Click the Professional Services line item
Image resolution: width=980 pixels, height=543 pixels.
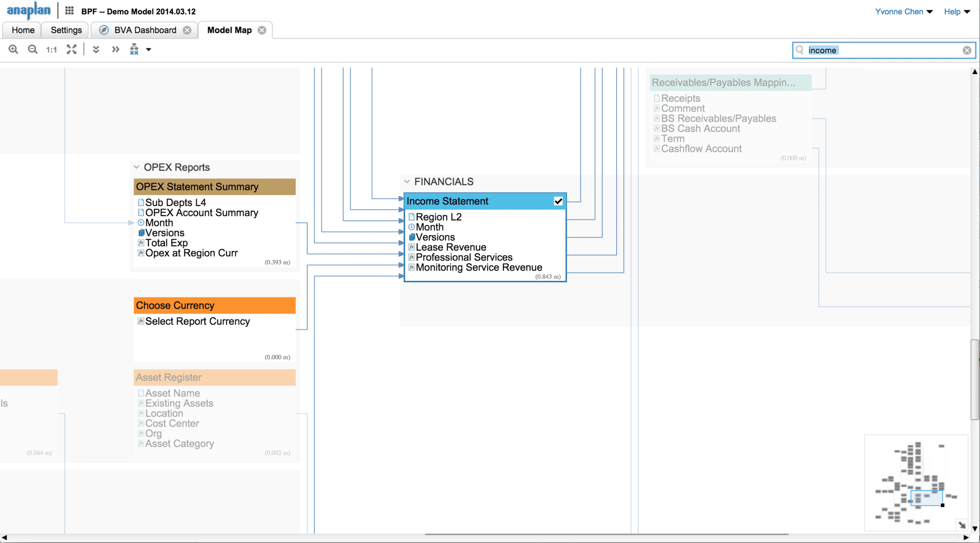click(x=464, y=258)
